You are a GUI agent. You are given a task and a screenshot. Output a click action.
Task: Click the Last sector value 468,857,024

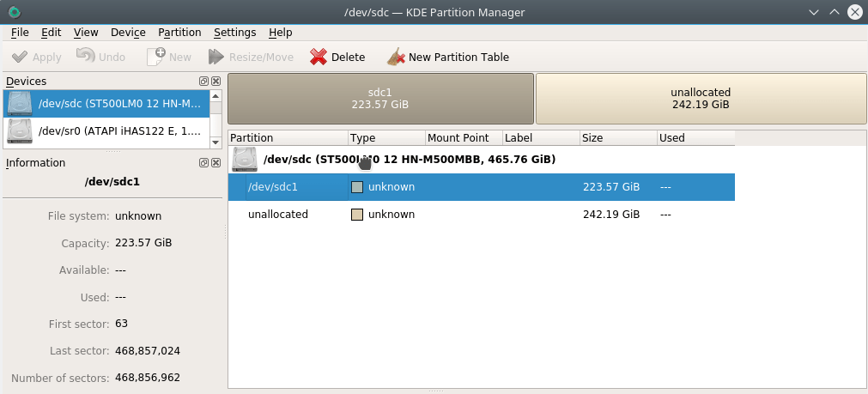(148, 351)
